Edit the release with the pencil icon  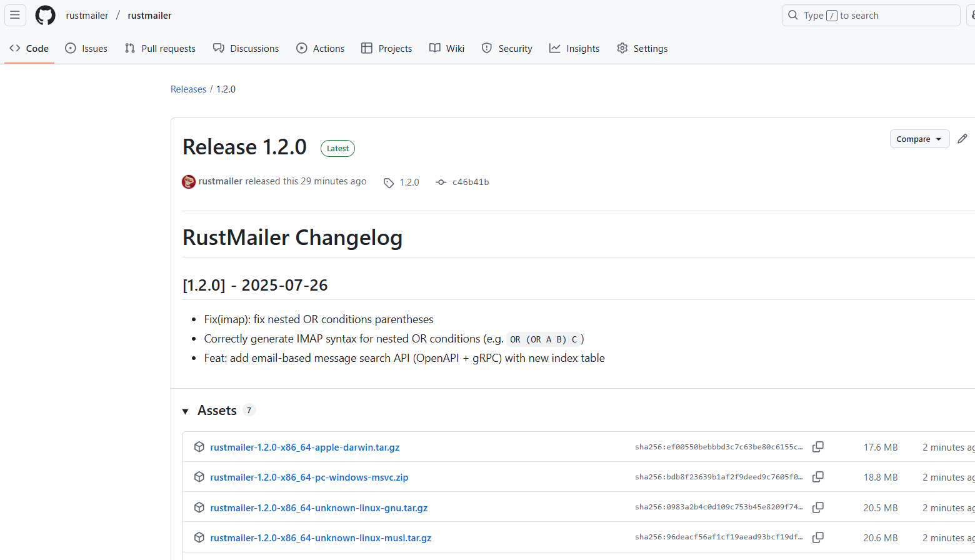[x=962, y=139]
